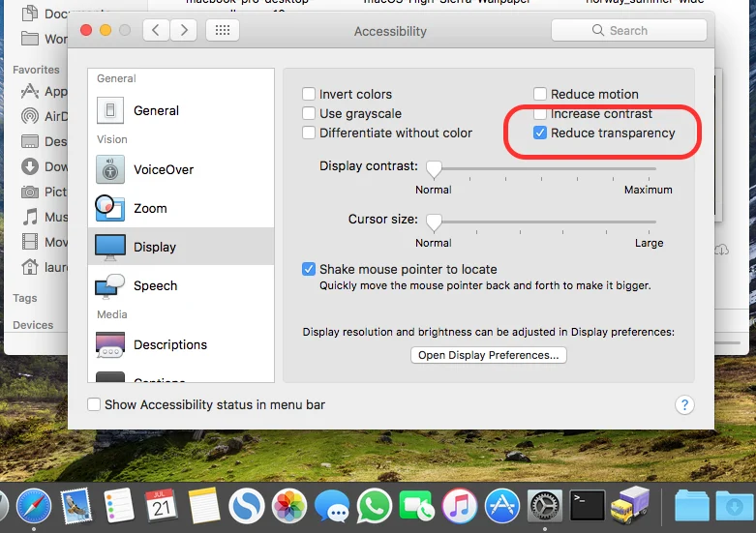Open Music in Finder sidebar
Image resolution: width=756 pixels, height=533 pixels.
coord(44,217)
